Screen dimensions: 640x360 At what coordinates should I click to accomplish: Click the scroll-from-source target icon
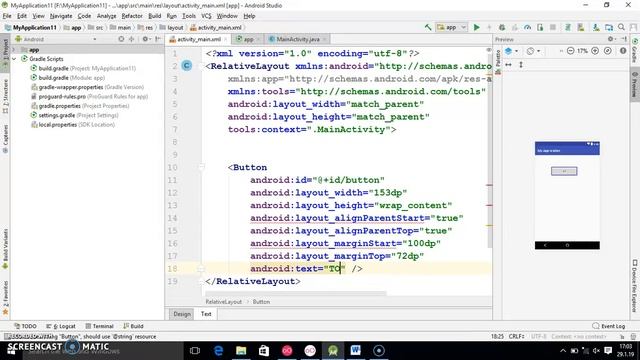[121, 39]
